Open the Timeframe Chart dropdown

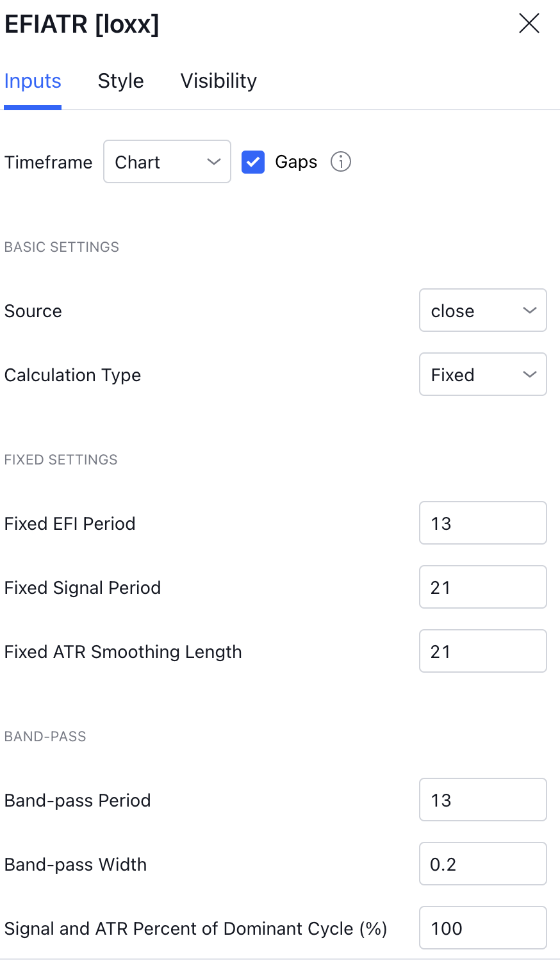coord(167,162)
